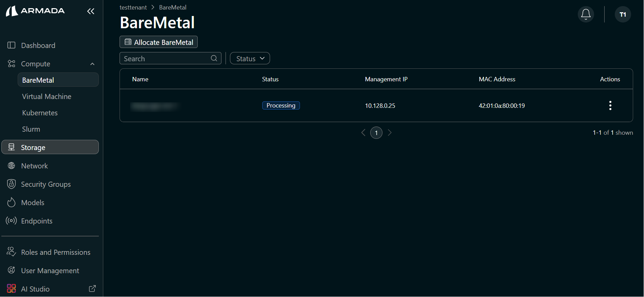Click the User Management icon
Screen dimensions: 644x297
[x=12, y=270]
